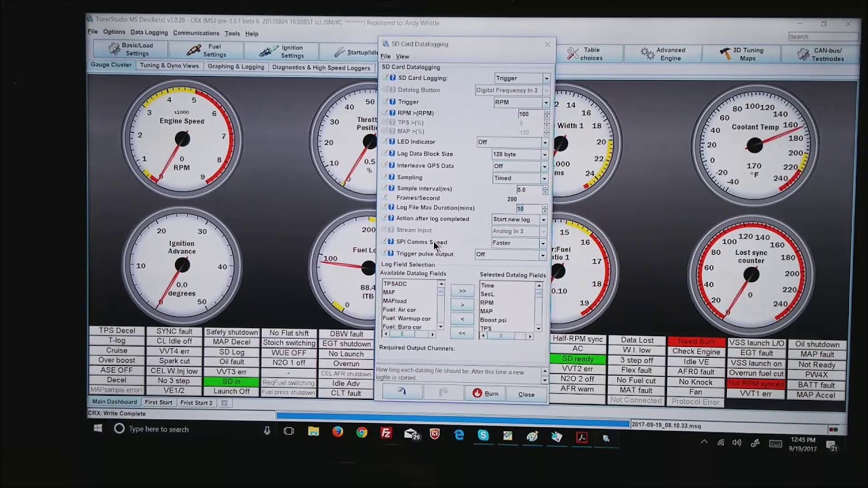
Task: Increase RPM threshold with stepper up arrow
Action: 547,112
